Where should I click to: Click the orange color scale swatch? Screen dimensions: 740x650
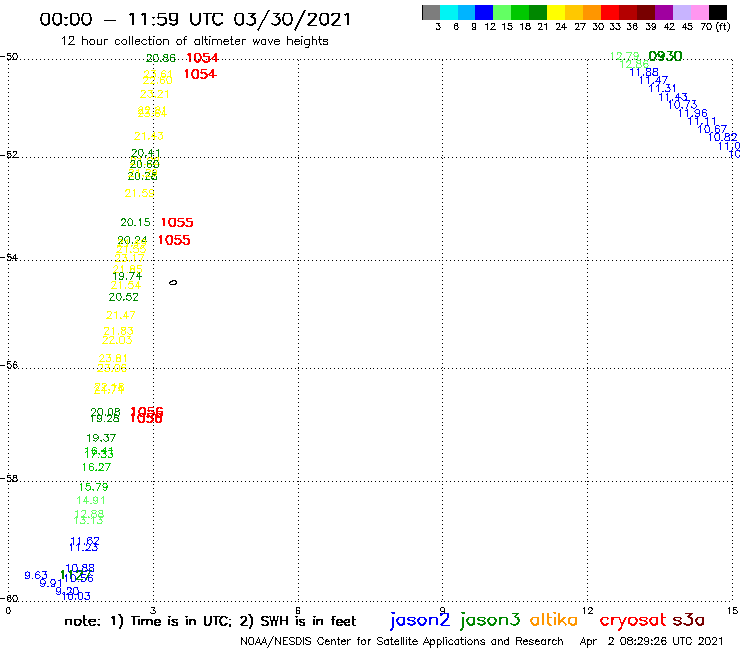click(592, 12)
